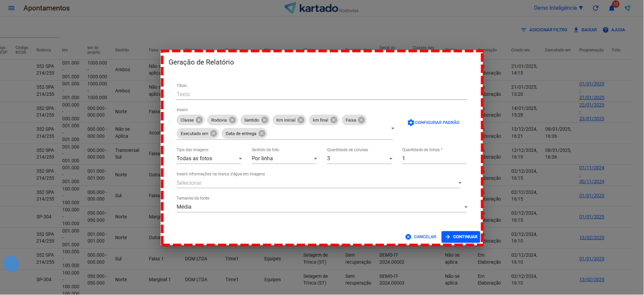Delete the Km inicial chip
The image size is (644, 295).
click(300, 120)
